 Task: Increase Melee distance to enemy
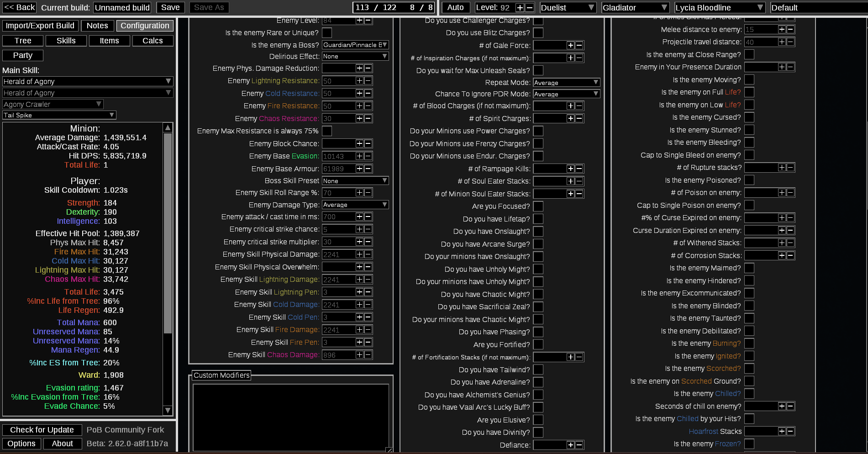pyautogui.click(x=782, y=29)
